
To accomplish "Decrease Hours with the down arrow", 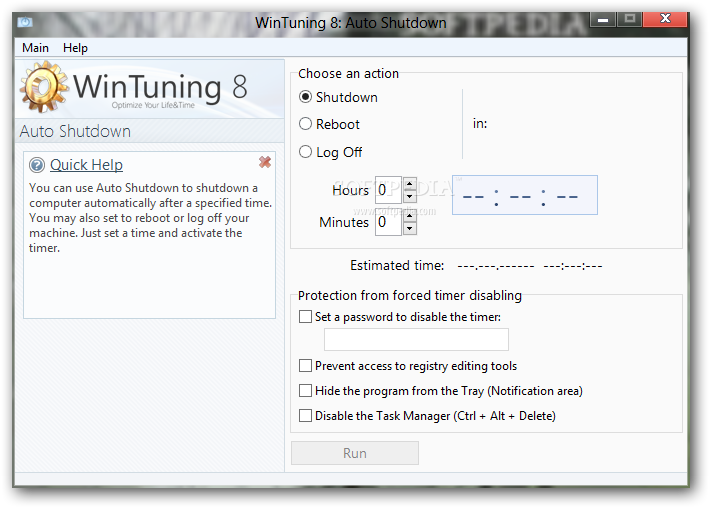I will [409, 196].
